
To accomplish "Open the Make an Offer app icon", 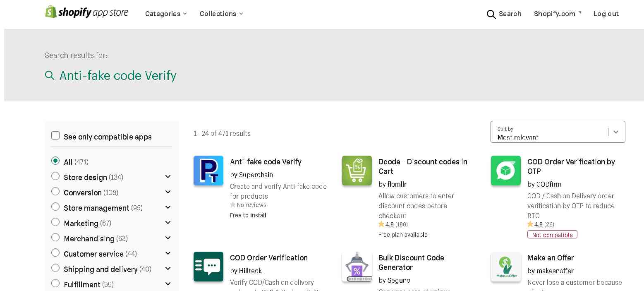I will [505, 267].
